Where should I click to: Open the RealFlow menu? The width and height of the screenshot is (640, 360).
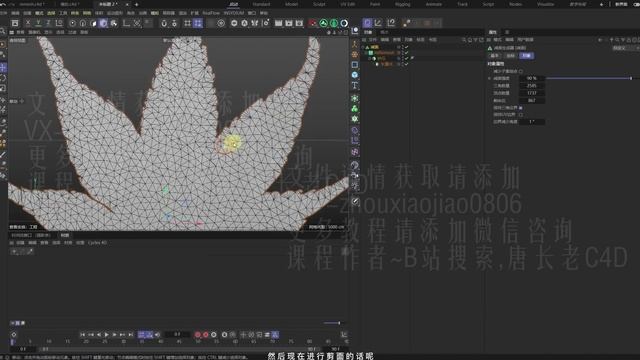(x=211, y=13)
